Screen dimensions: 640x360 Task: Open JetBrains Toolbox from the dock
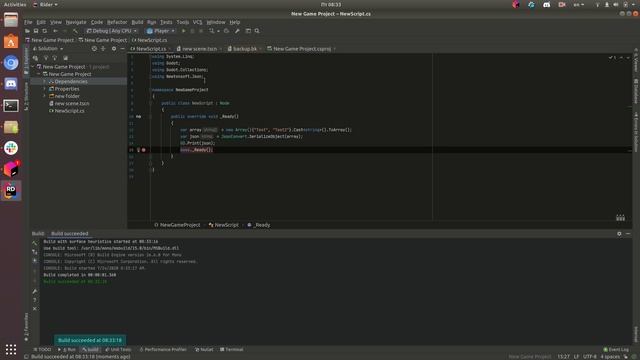pos(11,169)
